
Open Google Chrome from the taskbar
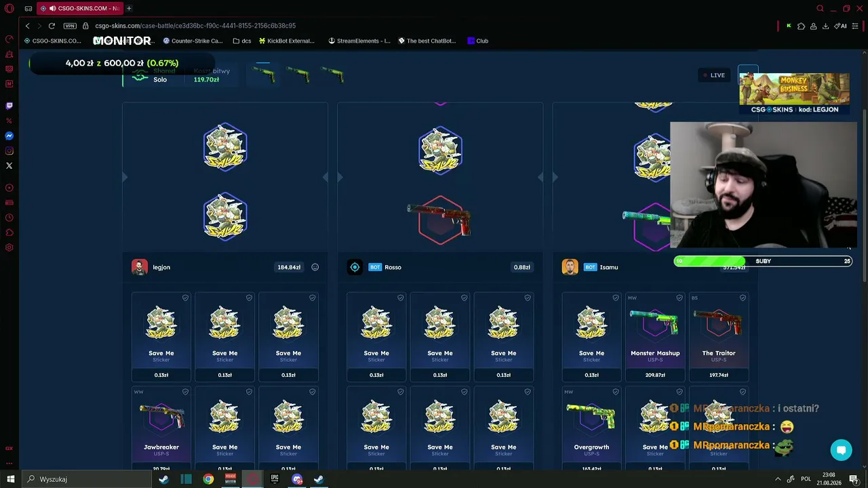click(x=208, y=479)
